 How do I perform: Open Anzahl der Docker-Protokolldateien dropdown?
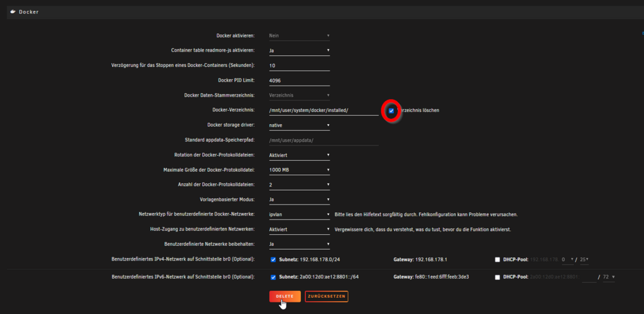pos(299,185)
